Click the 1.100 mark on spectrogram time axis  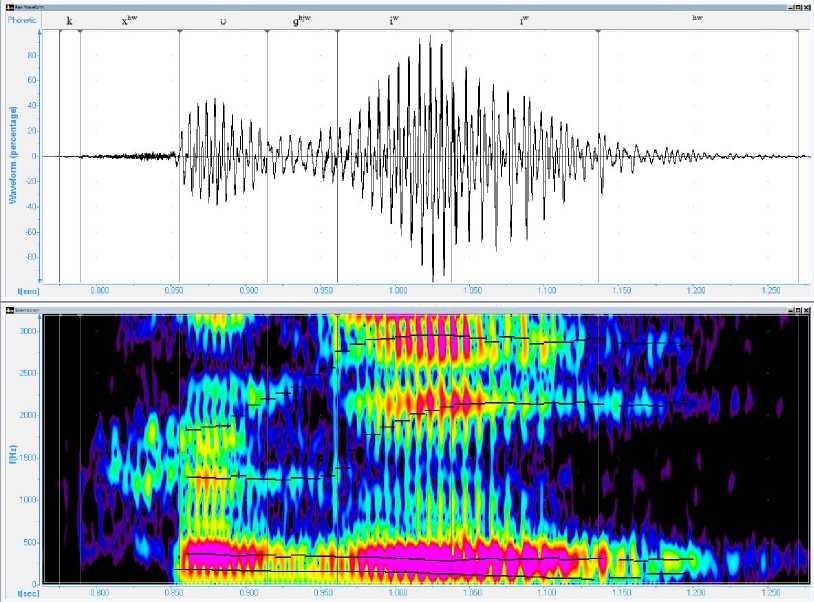coord(546,592)
